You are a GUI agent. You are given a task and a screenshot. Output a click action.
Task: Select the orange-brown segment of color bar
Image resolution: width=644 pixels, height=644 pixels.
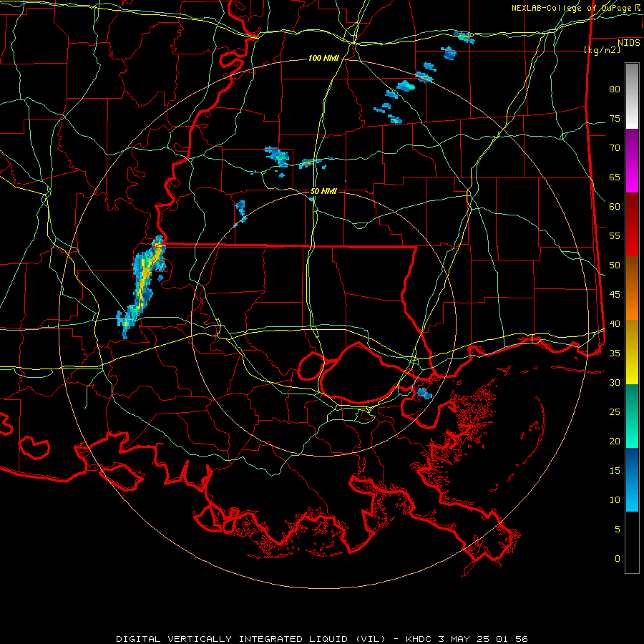[x=632, y=288]
